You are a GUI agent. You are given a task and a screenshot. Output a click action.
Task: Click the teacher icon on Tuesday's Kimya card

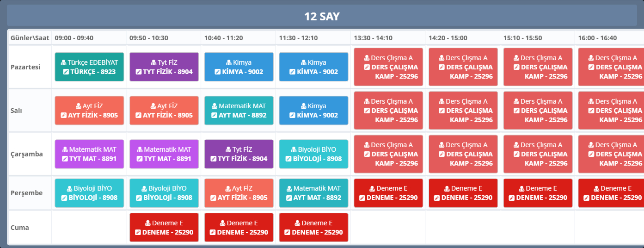pyautogui.click(x=304, y=106)
